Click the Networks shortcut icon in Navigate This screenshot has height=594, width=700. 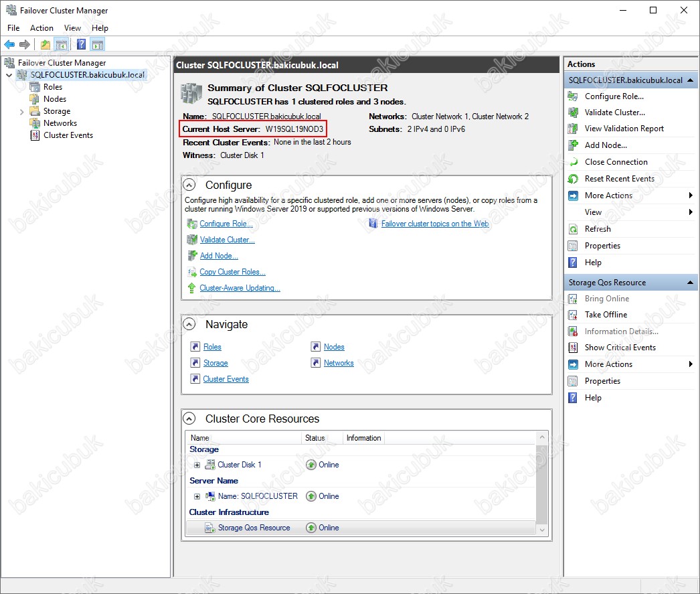coord(316,363)
